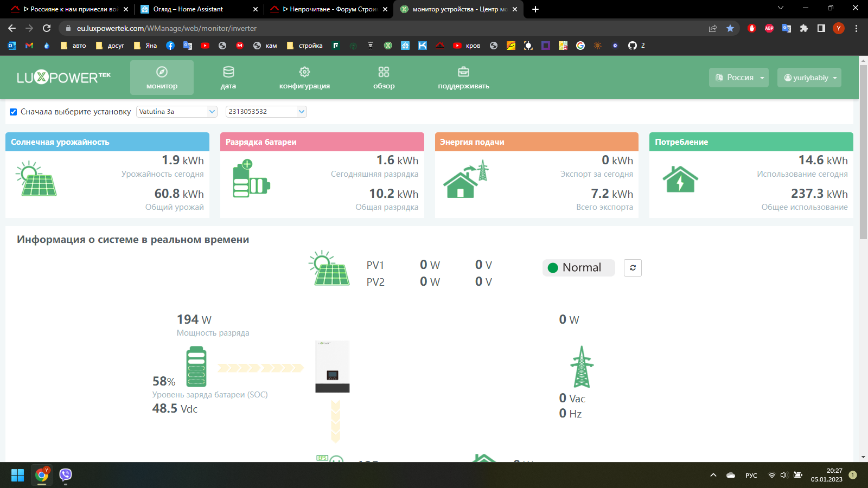
Task: Click the Normal status indicator
Action: tap(578, 268)
